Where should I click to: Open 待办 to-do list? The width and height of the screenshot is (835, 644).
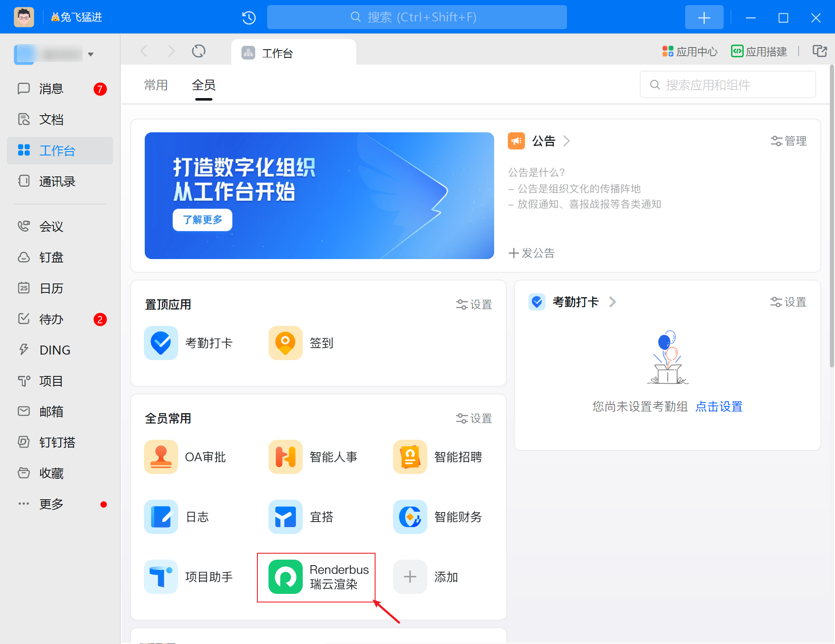click(x=60, y=319)
